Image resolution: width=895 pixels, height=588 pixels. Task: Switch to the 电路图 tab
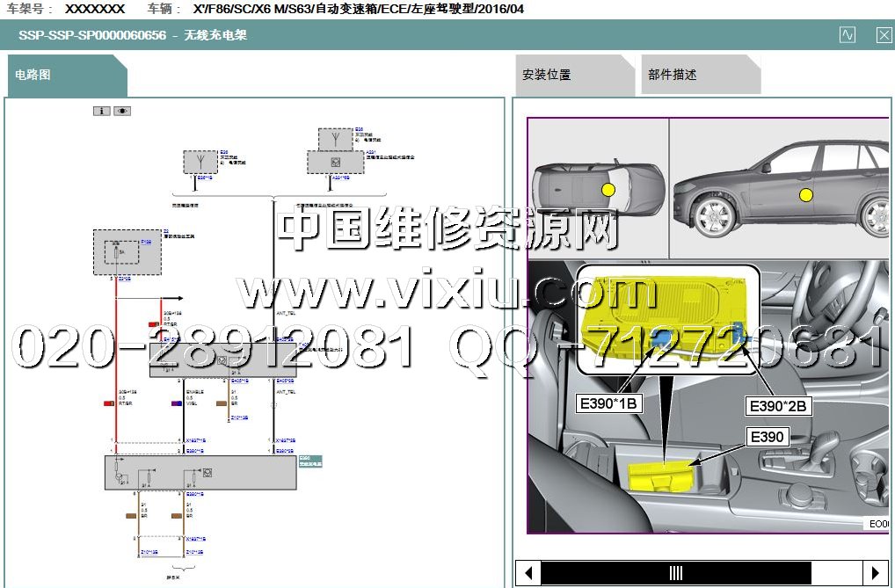[33, 75]
